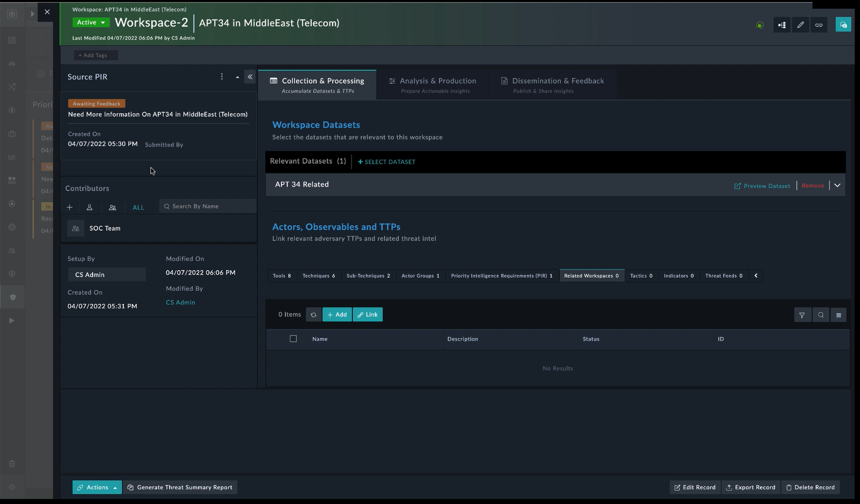Click the search icon above the results table
Image resolution: width=860 pixels, height=504 pixels.
click(x=820, y=315)
